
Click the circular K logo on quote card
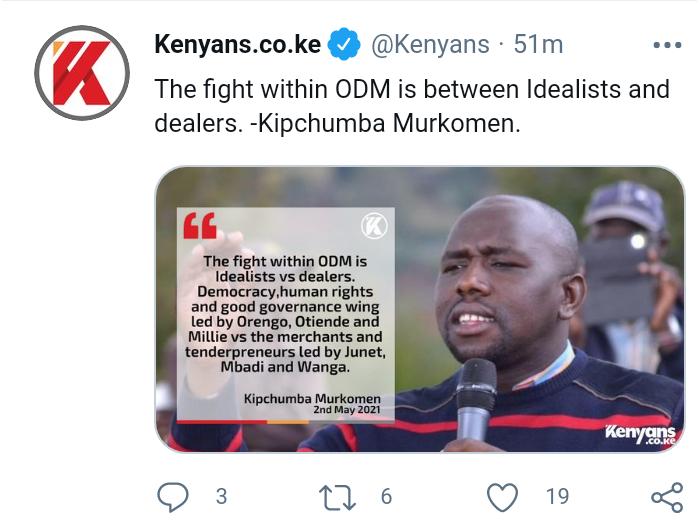[x=374, y=226]
